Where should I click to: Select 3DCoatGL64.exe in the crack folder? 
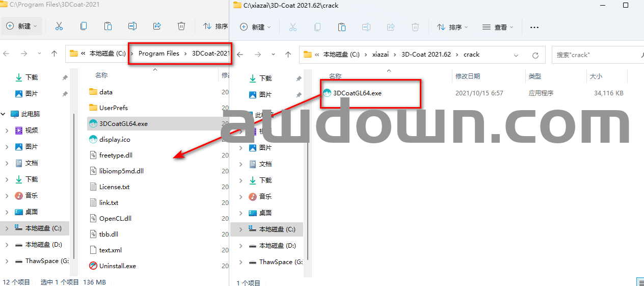[x=357, y=93]
